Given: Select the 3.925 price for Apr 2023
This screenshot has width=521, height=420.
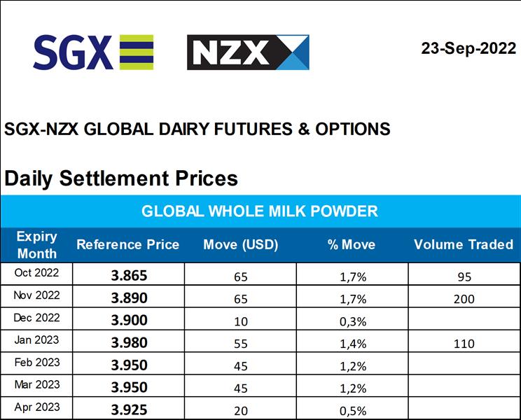Looking at the screenshot, I should [129, 409].
